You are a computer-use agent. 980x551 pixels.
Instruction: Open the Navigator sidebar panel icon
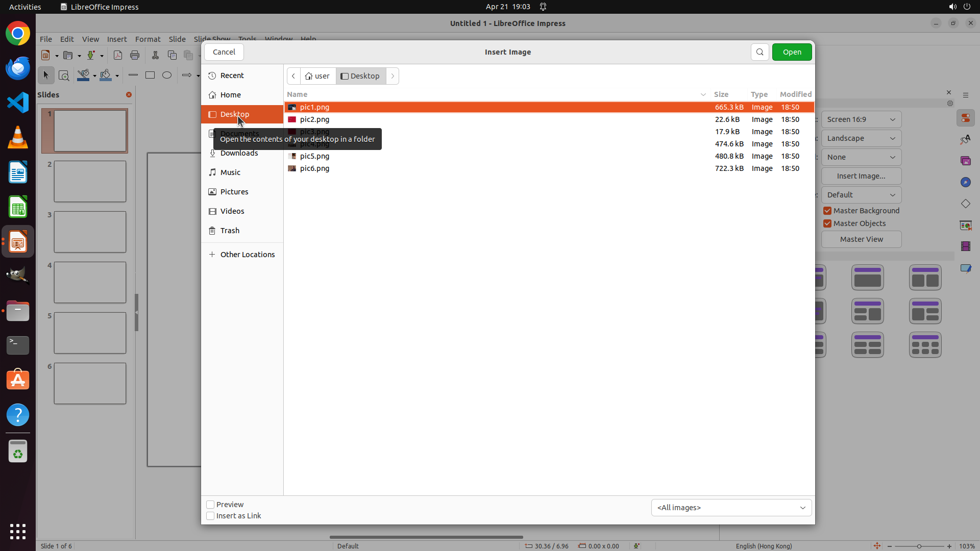pyautogui.click(x=965, y=182)
